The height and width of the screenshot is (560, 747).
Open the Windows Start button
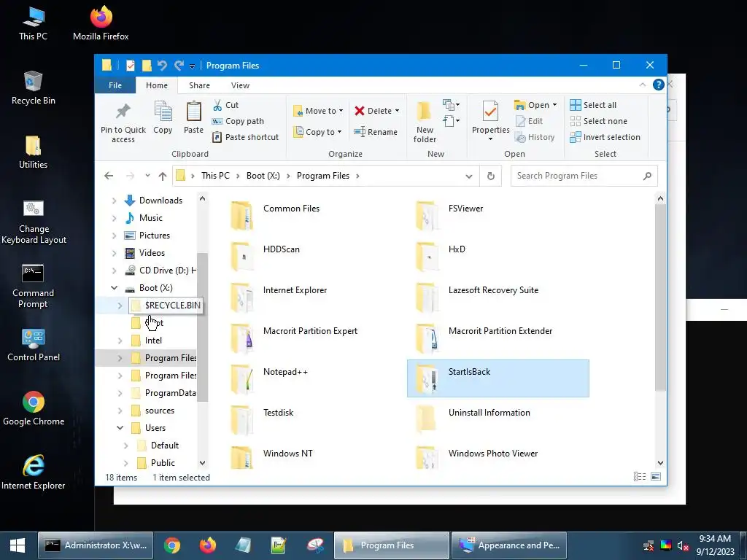pyautogui.click(x=18, y=545)
